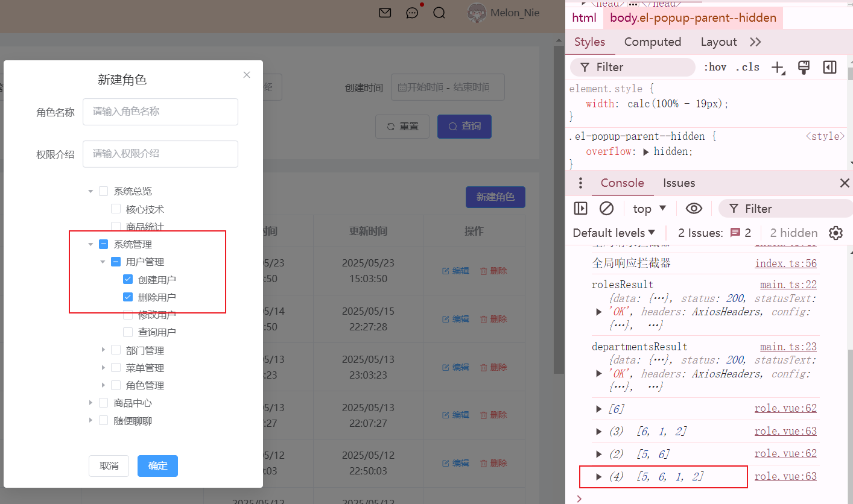Open the top context dropdown in console
Viewport: 853px width, 504px height.
(x=649, y=209)
